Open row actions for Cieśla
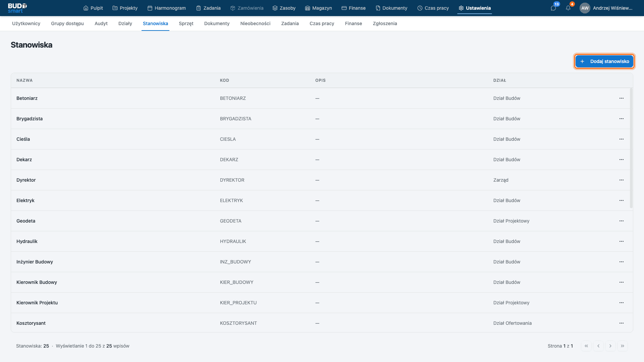Viewport: 644px width, 362px height. click(x=622, y=139)
